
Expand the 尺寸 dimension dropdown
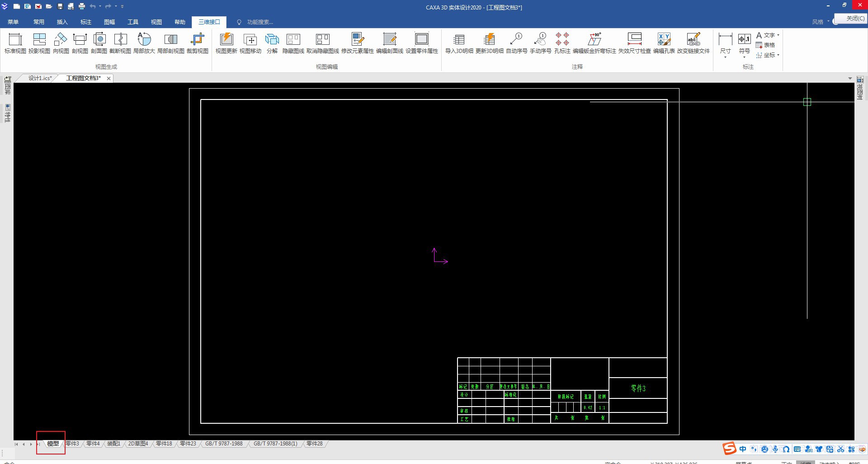725,57
